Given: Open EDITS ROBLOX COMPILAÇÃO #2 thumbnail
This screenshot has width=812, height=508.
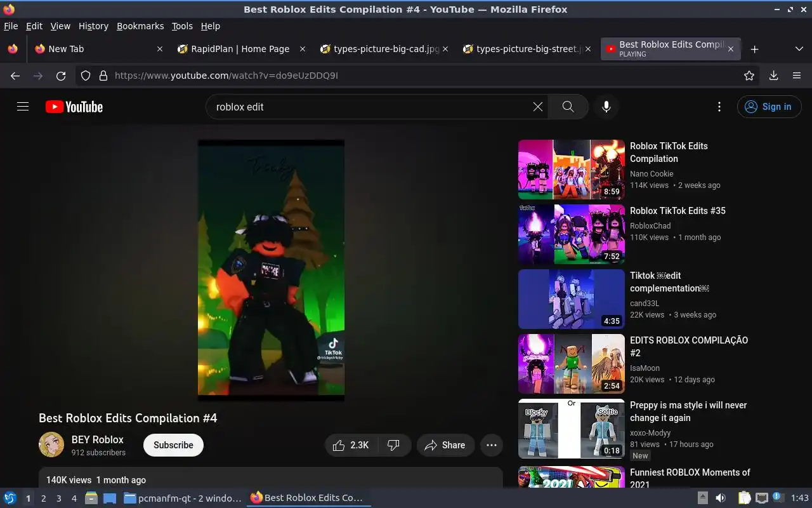Looking at the screenshot, I should [x=572, y=364].
